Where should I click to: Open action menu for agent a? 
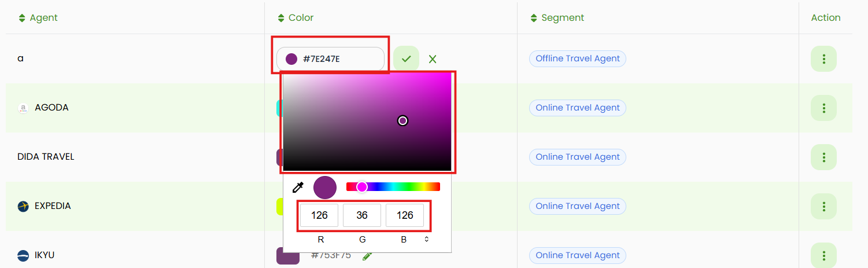coord(823,58)
